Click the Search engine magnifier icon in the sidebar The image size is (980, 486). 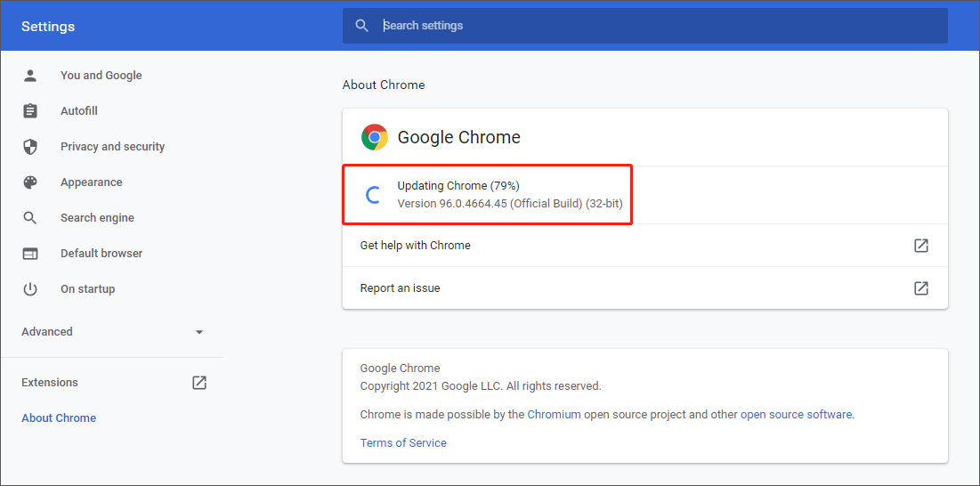click(30, 218)
